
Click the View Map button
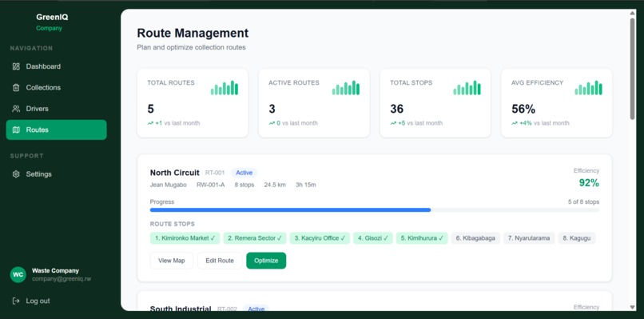click(171, 261)
